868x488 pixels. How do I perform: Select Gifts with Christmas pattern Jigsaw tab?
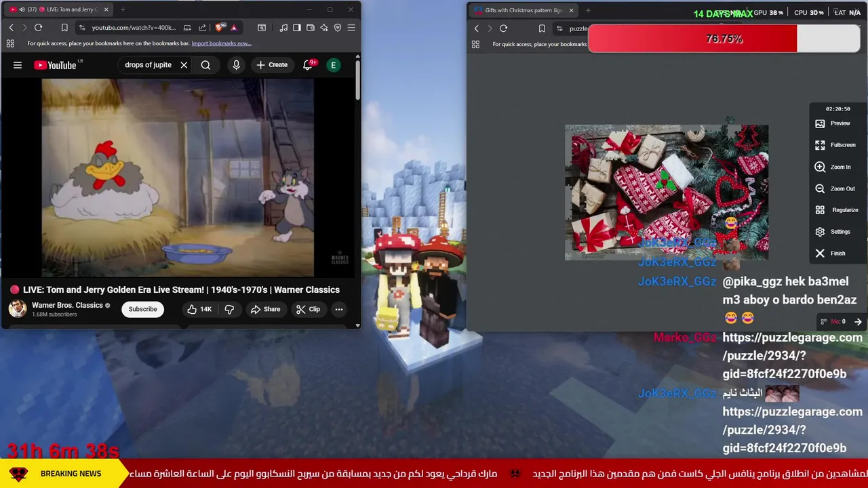coord(524,10)
